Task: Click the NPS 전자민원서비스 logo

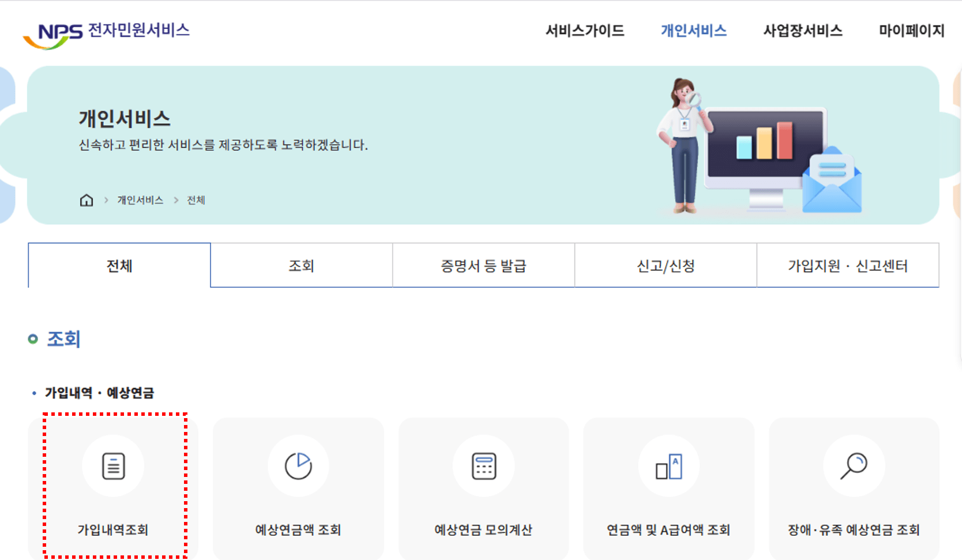Action: pyautogui.click(x=110, y=32)
